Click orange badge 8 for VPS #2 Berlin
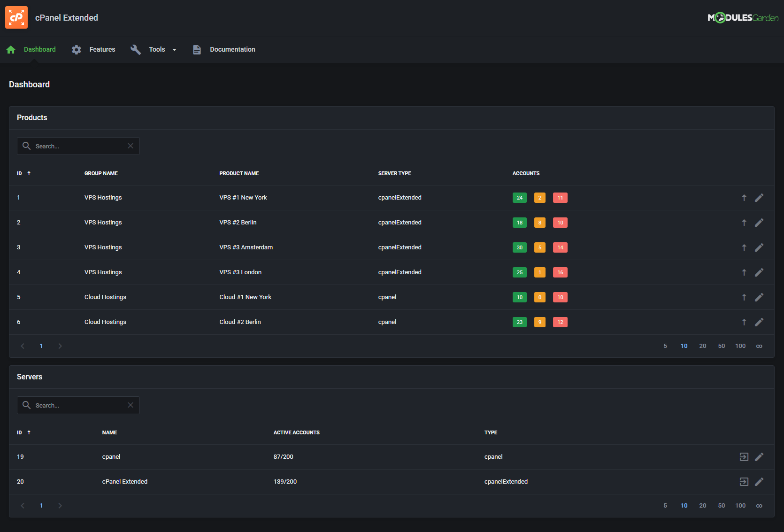 [x=540, y=223]
